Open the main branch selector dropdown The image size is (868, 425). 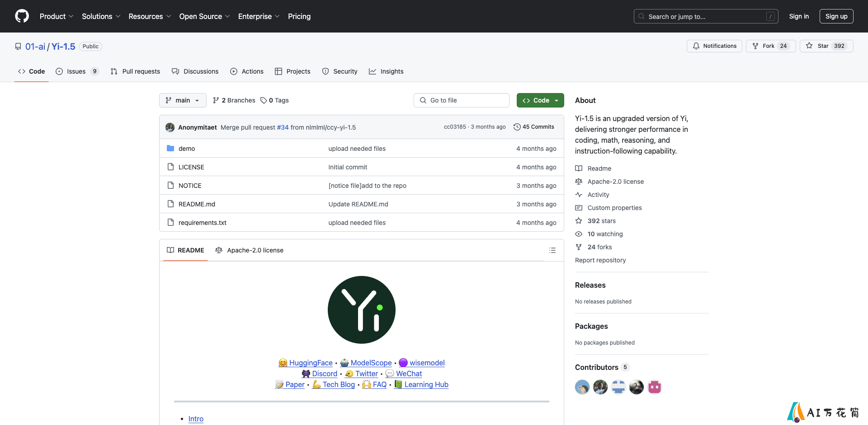pyautogui.click(x=183, y=100)
